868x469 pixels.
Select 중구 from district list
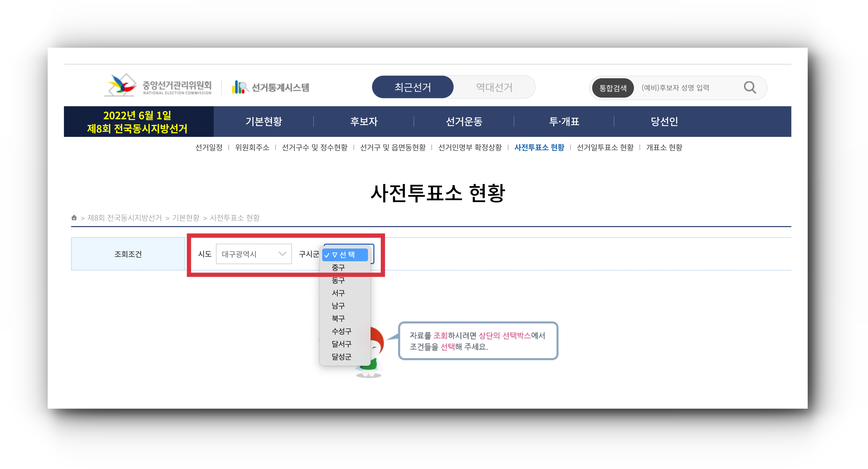[x=345, y=268]
